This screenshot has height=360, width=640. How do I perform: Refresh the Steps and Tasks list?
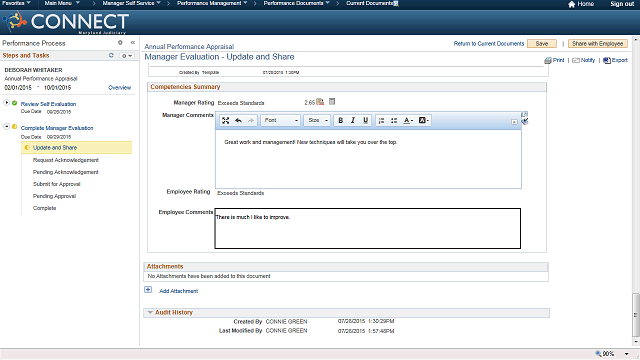pos(111,55)
